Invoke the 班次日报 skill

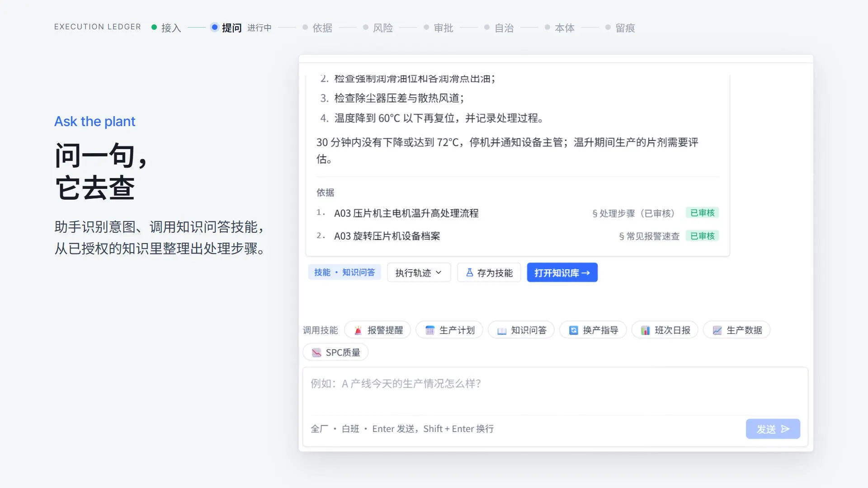tap(665, 330)
